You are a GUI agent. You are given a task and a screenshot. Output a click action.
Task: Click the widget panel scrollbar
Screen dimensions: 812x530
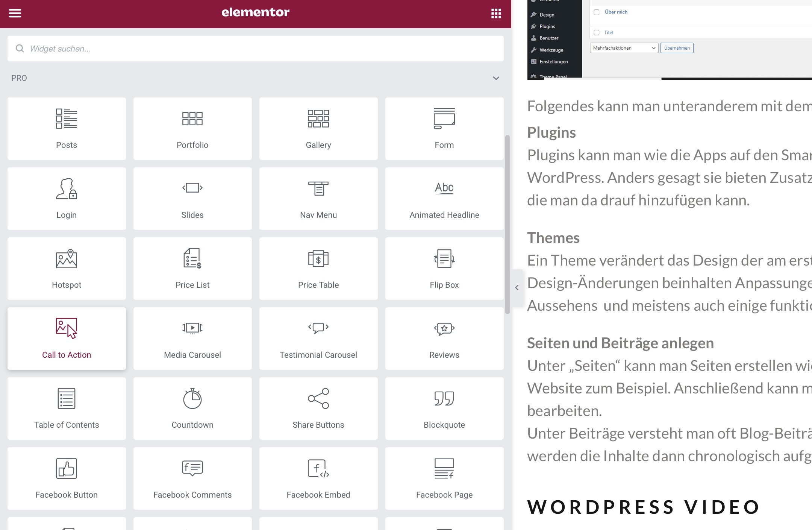pyautogui.click(x=507, y=225)
